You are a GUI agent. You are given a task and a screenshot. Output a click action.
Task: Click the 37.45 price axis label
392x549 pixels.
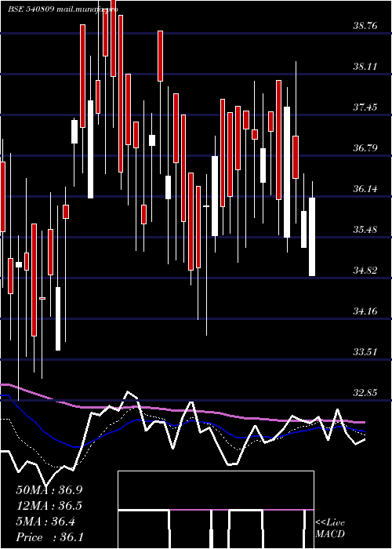365,107
